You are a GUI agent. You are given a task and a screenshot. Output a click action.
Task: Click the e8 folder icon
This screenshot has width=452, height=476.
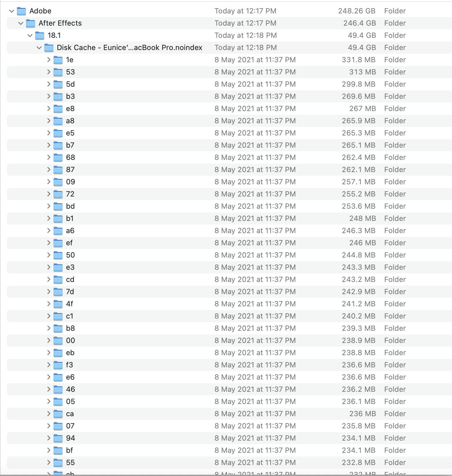pos(58,109)
